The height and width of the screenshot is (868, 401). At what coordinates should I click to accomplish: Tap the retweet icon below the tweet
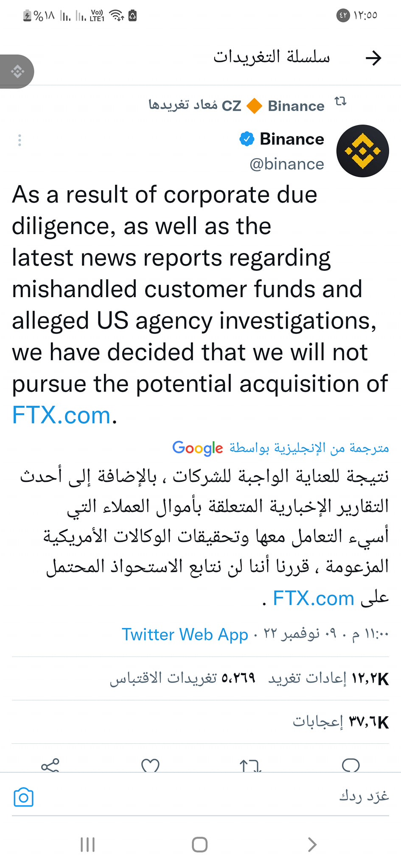point(250,765)
